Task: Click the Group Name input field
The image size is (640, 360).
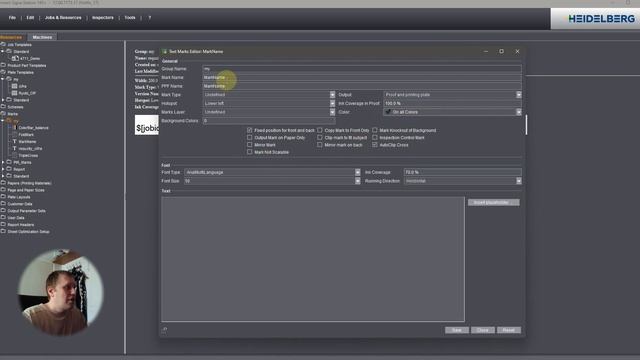Action: tap(362, 69)
